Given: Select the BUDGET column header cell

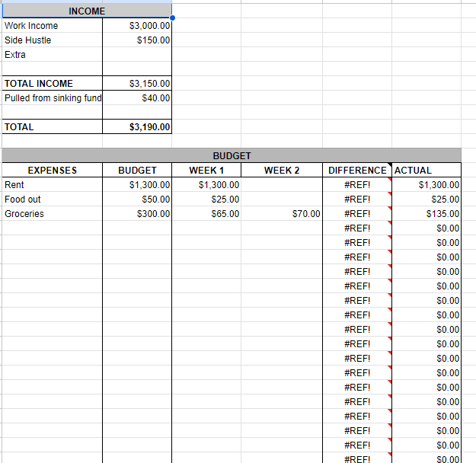Looking at the screenshot, I should click(137, 170).
